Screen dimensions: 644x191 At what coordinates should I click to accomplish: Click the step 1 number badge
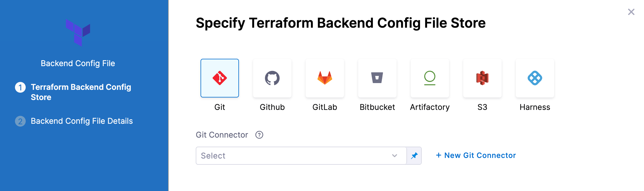point(20,87)
